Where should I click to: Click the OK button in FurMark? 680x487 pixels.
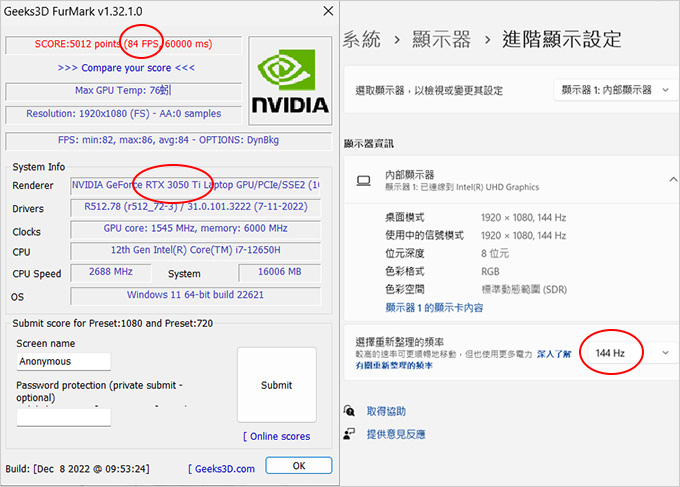click(x=299, y=466)
